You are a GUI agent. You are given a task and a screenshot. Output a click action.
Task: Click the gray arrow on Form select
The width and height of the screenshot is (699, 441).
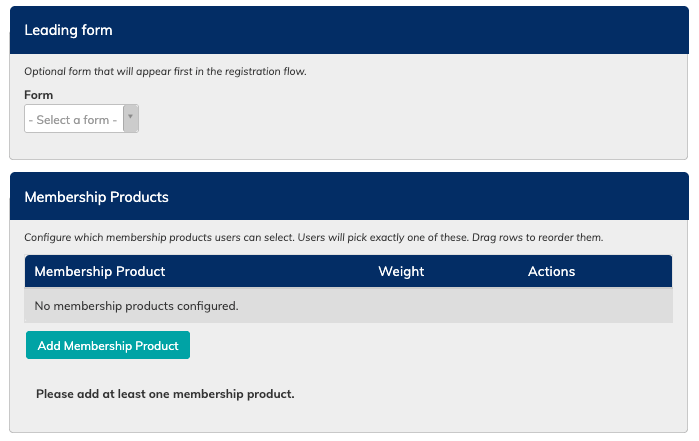click(x=131, y=119)
